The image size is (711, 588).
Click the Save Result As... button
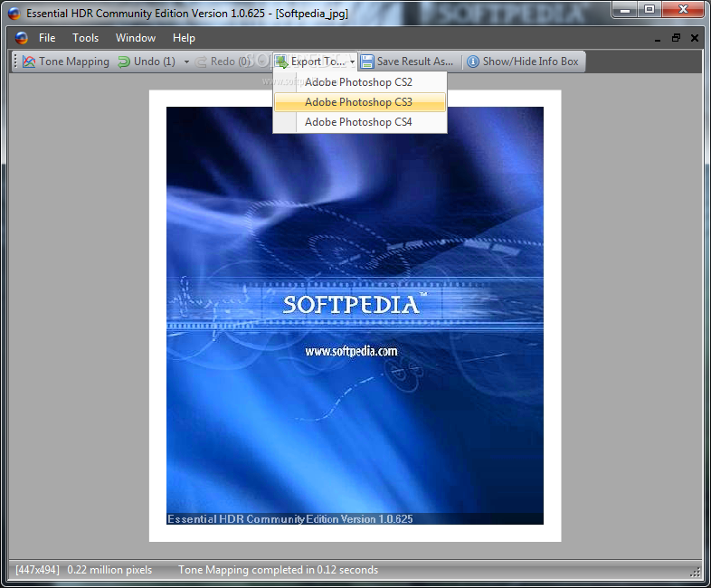407,62
